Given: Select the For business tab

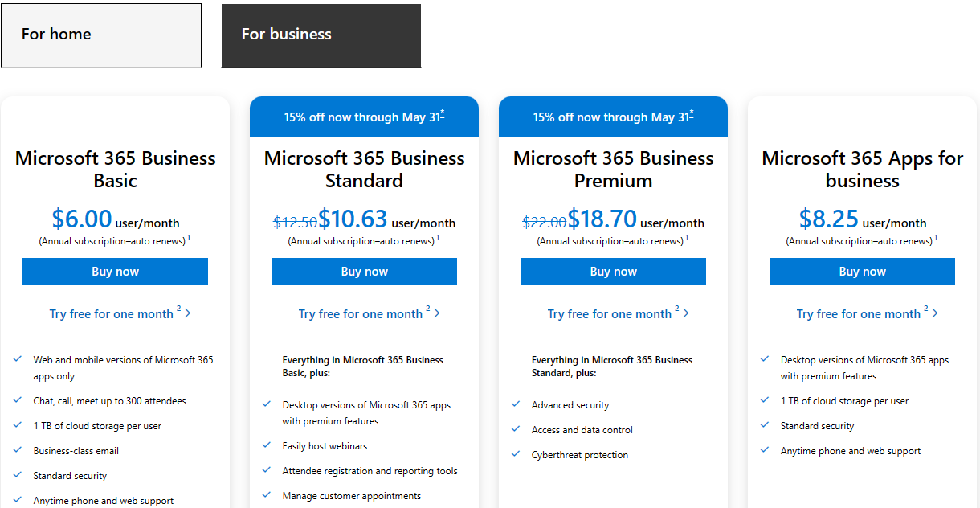Looking at the screenshot, I should (321, 35).
